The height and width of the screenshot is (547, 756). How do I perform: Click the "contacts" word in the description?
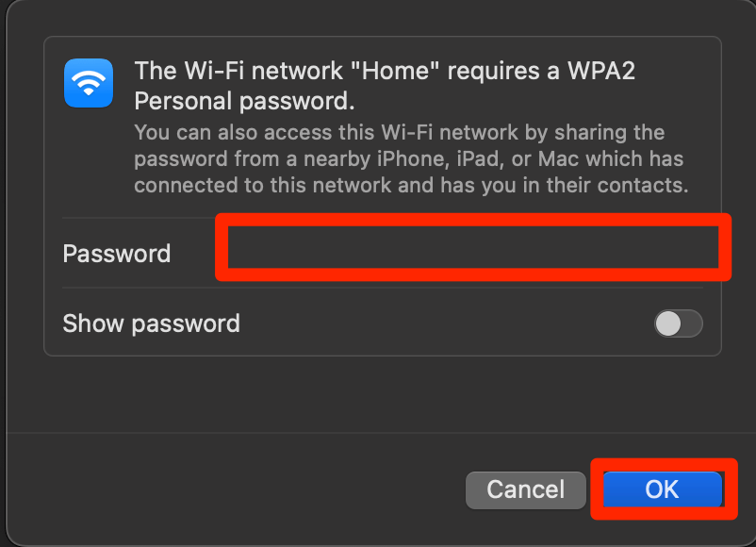[x=646, y=185]
